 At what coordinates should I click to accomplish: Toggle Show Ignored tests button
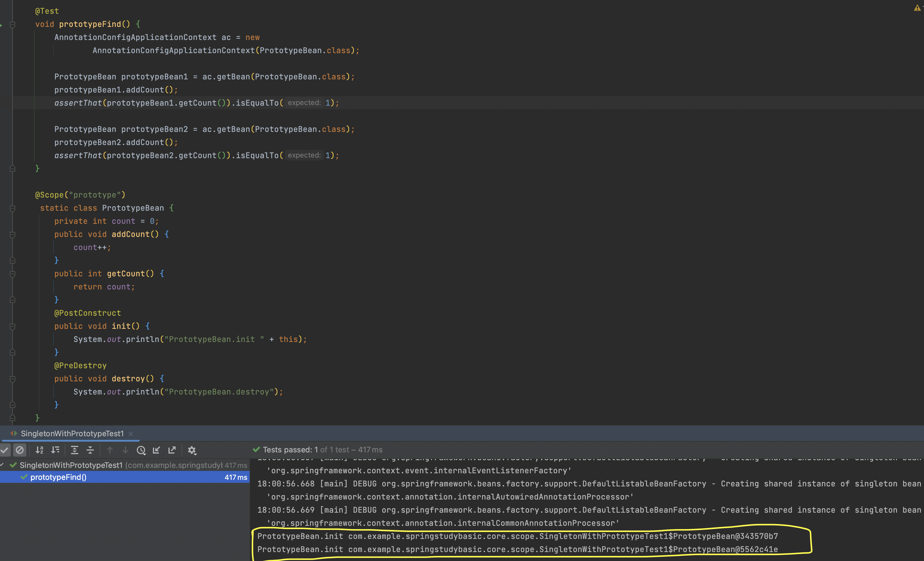tap(20, 450)
